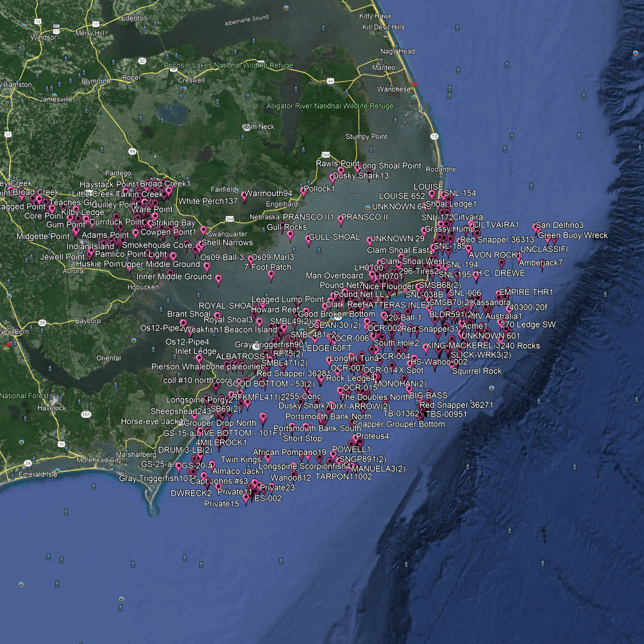Viewport: 644px width, 644px height.
Task: Click the route 24 shield near Emerald Isle
Action: tap(28, 463)
